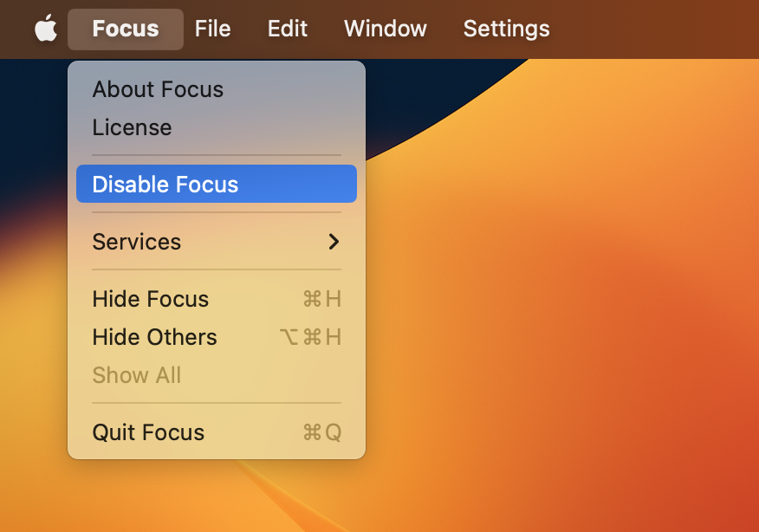759x532 pixels.
Task: Click the ⌘Q shortcut beside Quit Focus
Action: (322, 432)
